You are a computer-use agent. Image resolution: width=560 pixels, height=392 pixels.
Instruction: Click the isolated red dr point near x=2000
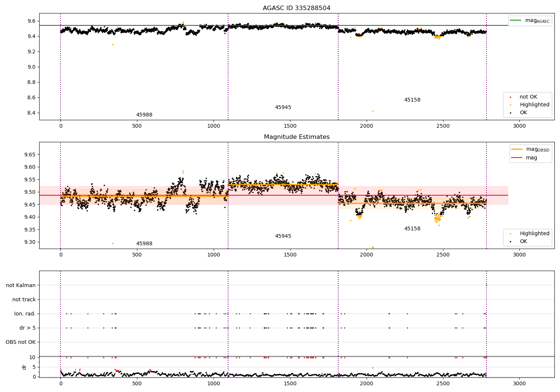pos(373,368)
